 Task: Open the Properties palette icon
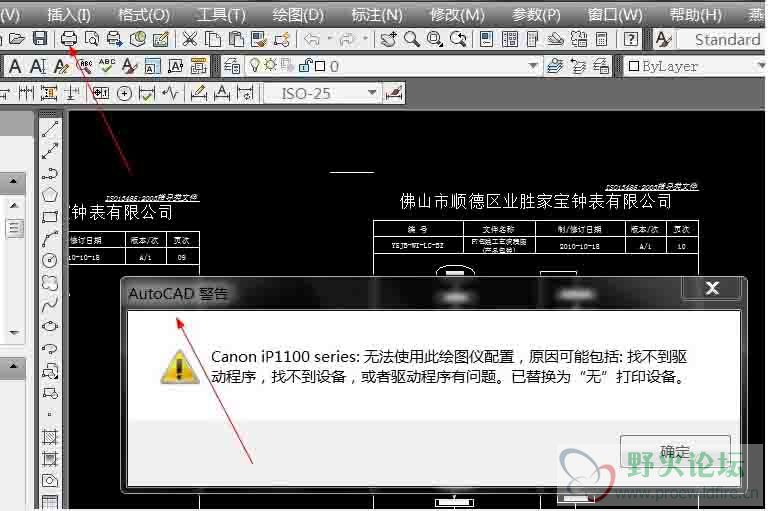coord(486,39)
